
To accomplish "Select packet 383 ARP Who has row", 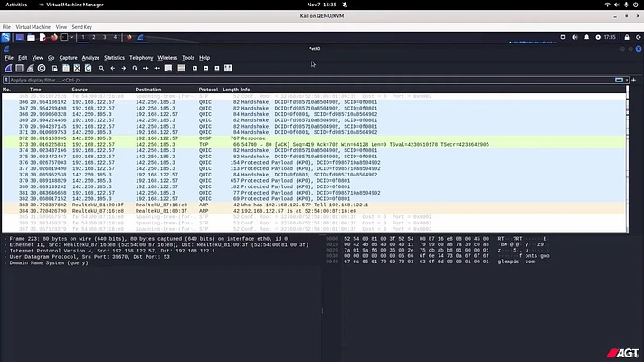I will click(x=314, y=205).
